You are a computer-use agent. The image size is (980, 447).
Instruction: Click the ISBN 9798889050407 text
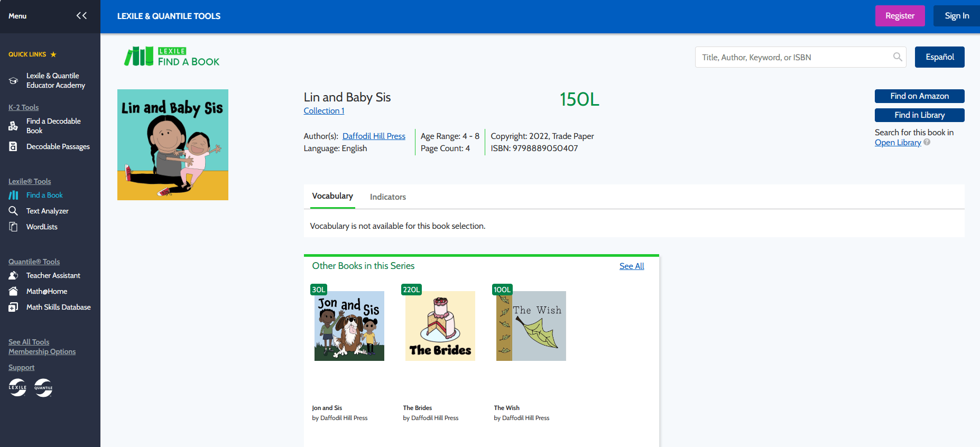534,148
